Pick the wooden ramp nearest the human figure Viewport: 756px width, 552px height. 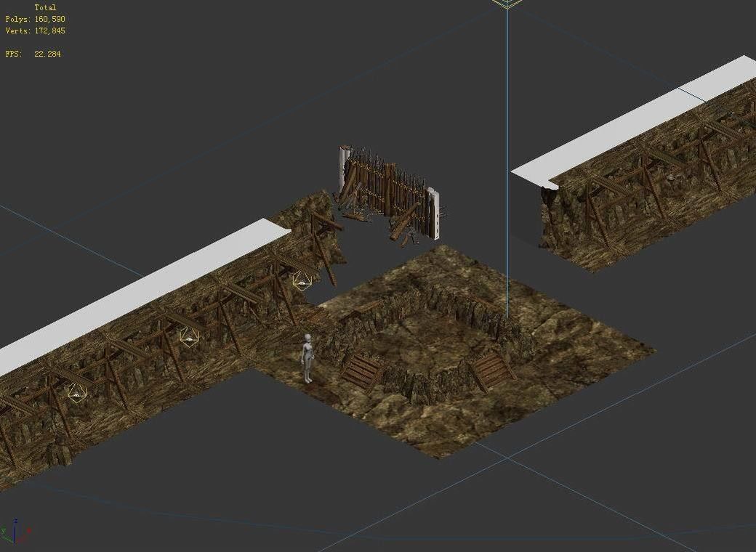pos(361,372)
